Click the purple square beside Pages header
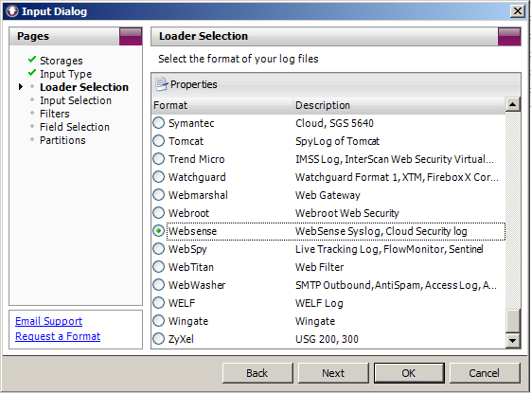The height and width of the screenshot is (393, 532). pos(131,36)
